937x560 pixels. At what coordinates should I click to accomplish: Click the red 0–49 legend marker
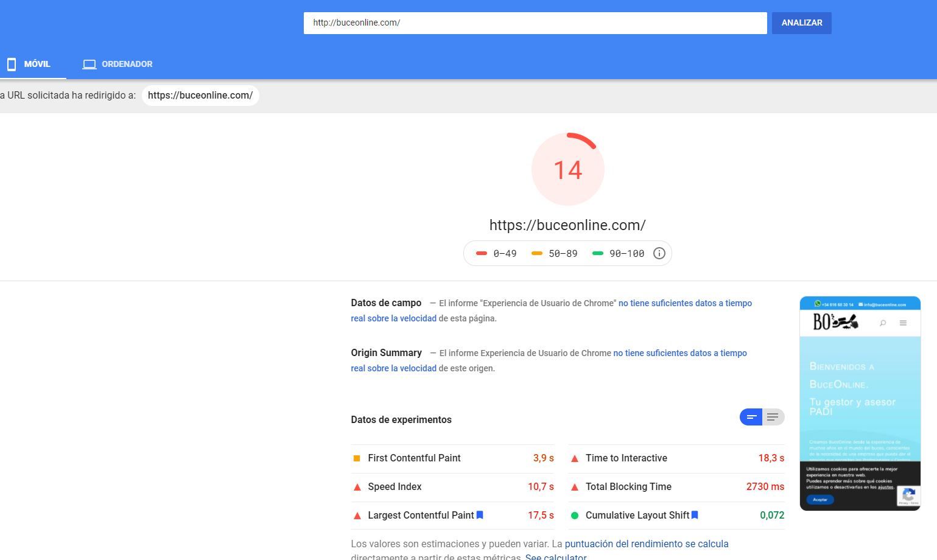(481, 253)
